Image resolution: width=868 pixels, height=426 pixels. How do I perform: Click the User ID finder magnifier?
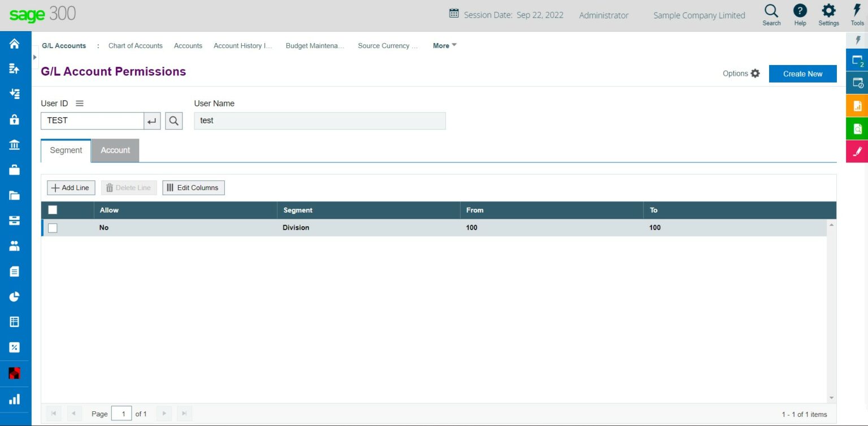(x=174, y=121)
